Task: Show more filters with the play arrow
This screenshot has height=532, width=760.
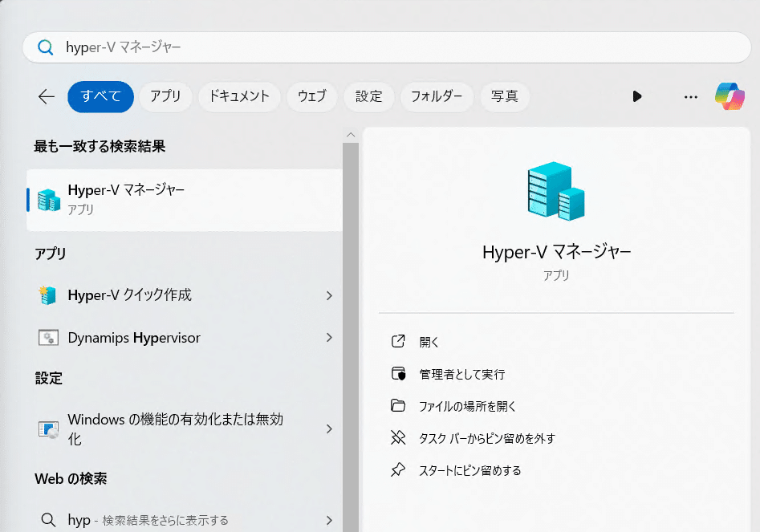Action: (x=637, y=96)
